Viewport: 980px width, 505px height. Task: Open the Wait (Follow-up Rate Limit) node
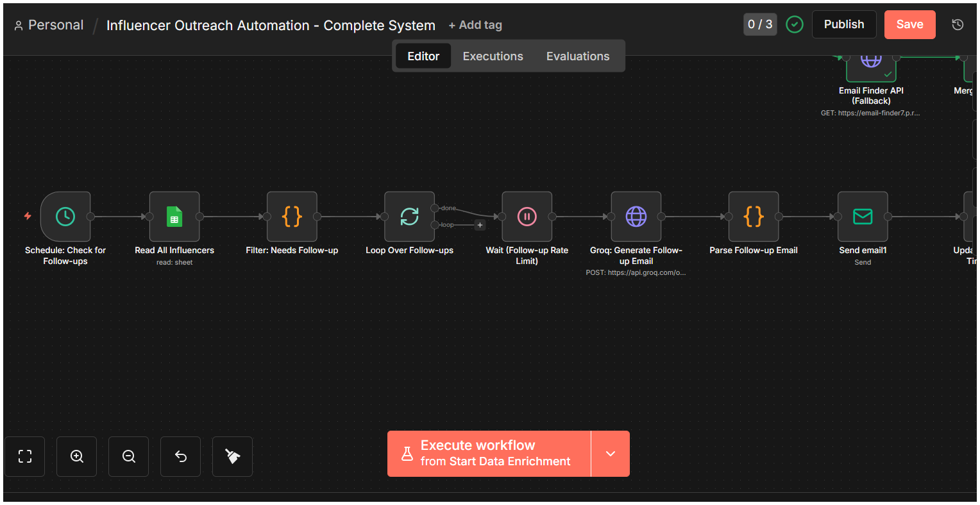(527, 217)
